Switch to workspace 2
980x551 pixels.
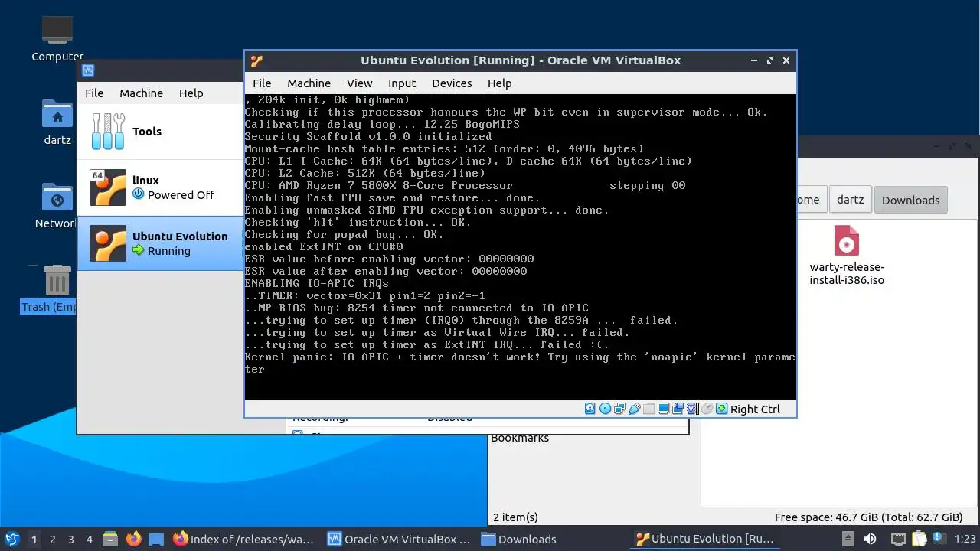pyautogui.click(x=52, y=539)
